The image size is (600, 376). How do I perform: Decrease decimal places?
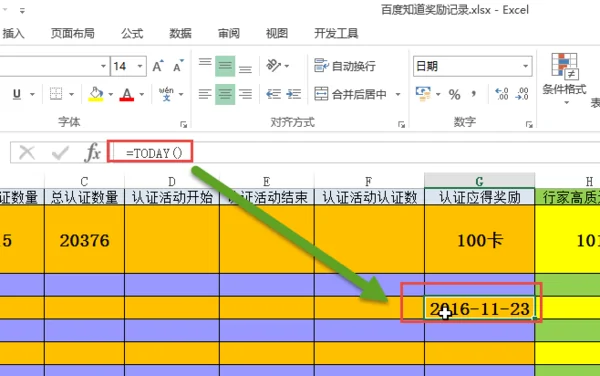pos(522,94)
